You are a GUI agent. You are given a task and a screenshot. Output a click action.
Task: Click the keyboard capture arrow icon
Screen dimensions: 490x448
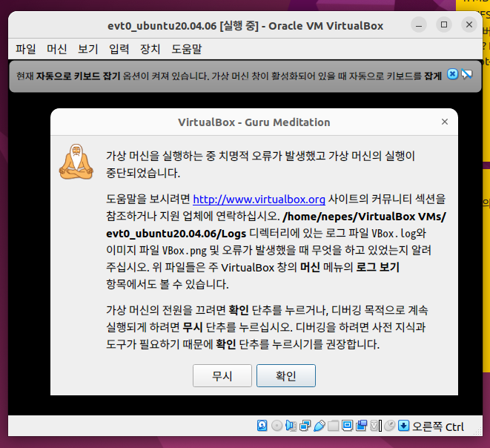[x=403, y=426]
